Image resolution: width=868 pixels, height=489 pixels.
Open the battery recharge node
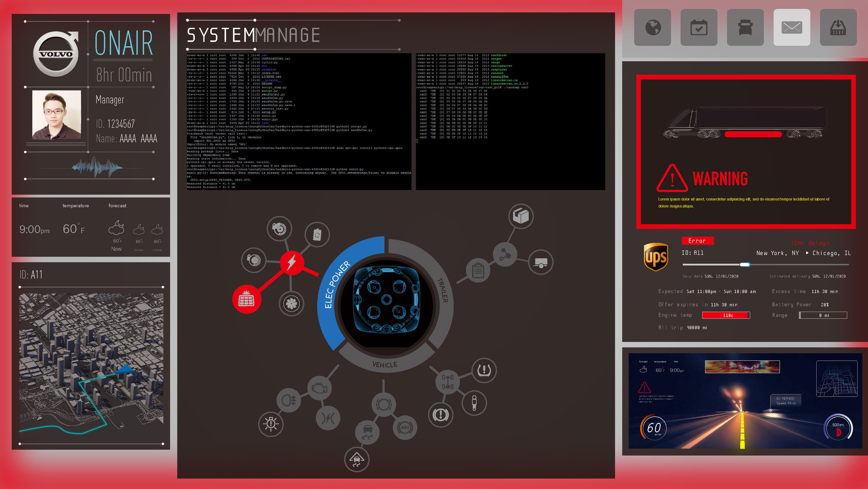[317, 235]
